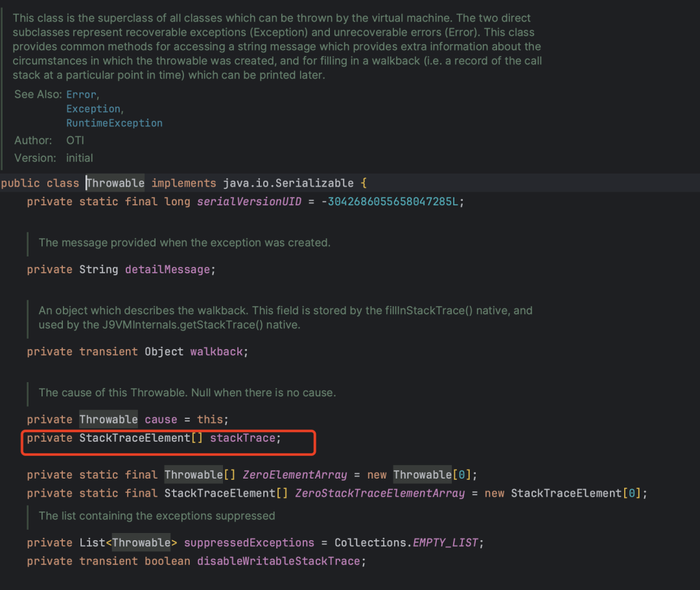The height and width of the screenshot is (590, 700).
Task: Click the suppressedExceptions field name
Action: 249,543
